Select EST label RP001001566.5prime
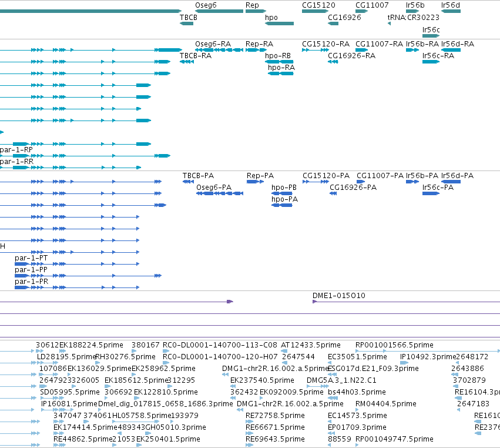The image size is (500, 448). (394, 345)
